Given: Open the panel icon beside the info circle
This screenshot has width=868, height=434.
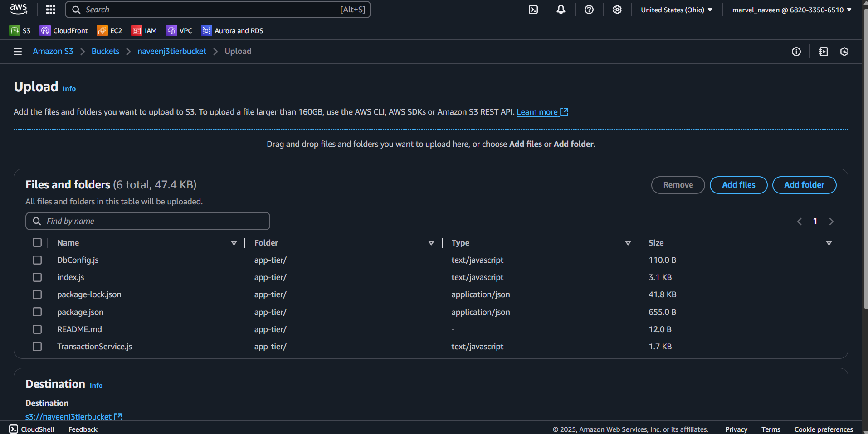Looking at the screenshot, I should (823, 52).
